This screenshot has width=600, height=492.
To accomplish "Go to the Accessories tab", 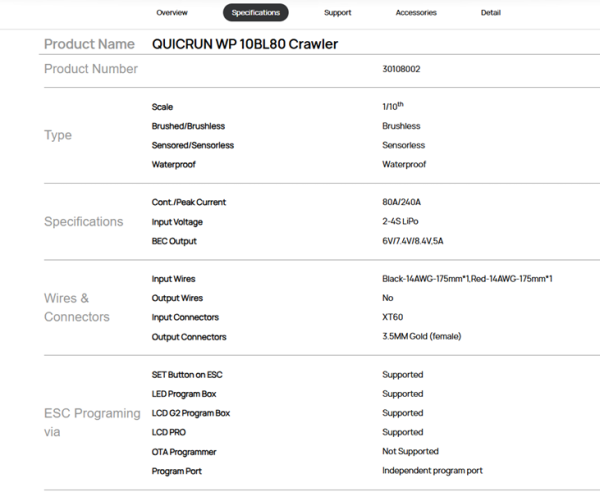I will (416, 13).
